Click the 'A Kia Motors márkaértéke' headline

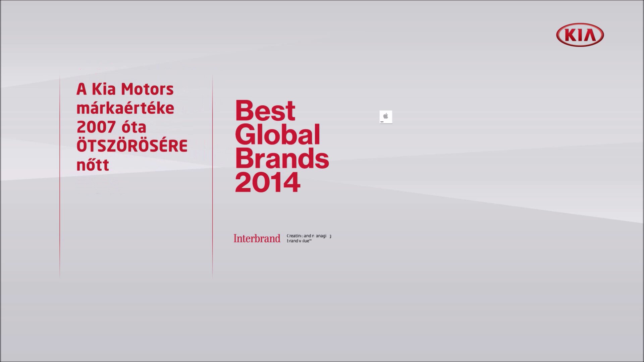coord(125,99)
